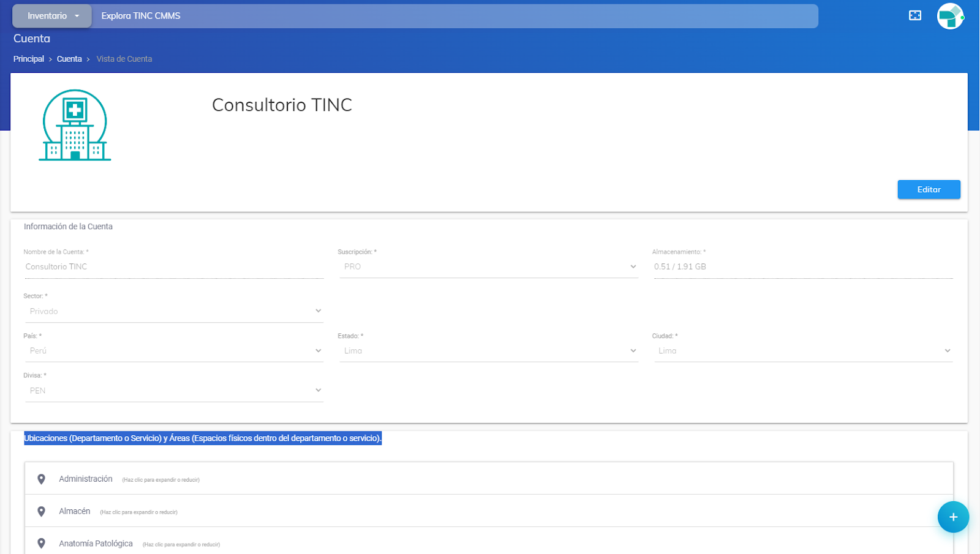The width and height of the screenshot is (980, 554).
Task: Click the Administración location pin icon
Action: click(41, 479)
